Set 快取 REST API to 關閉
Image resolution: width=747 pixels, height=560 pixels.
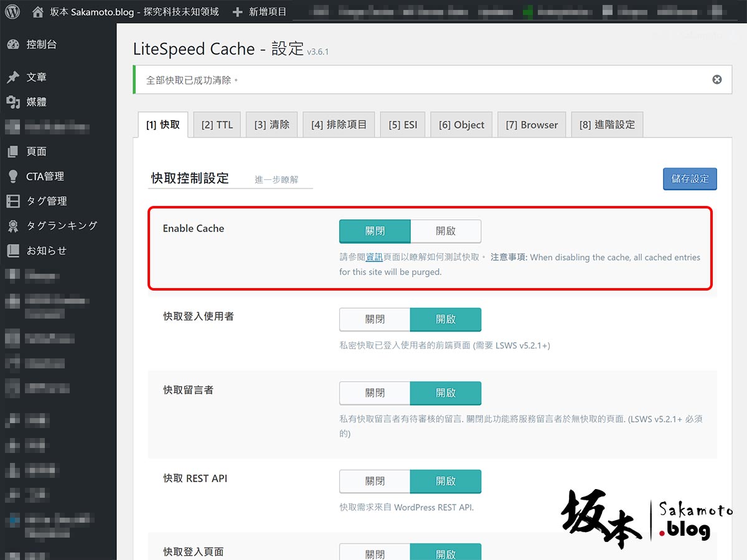point(375,481)
